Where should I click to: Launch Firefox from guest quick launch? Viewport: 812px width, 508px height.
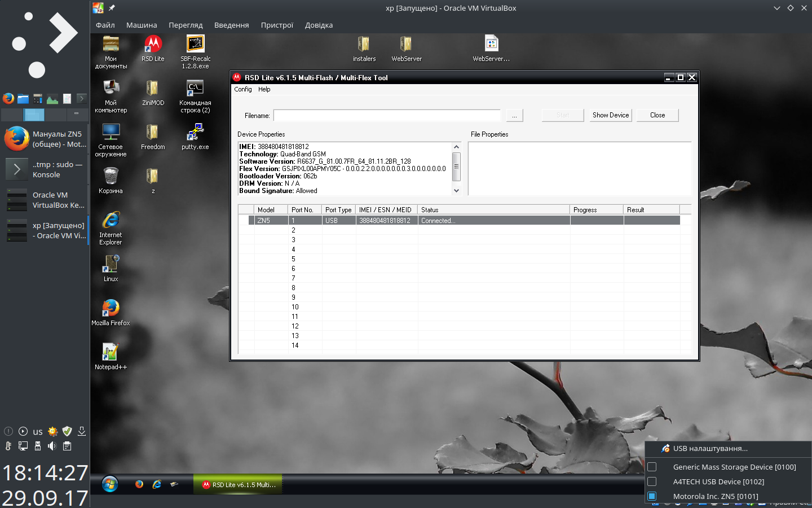click(139, 484)
